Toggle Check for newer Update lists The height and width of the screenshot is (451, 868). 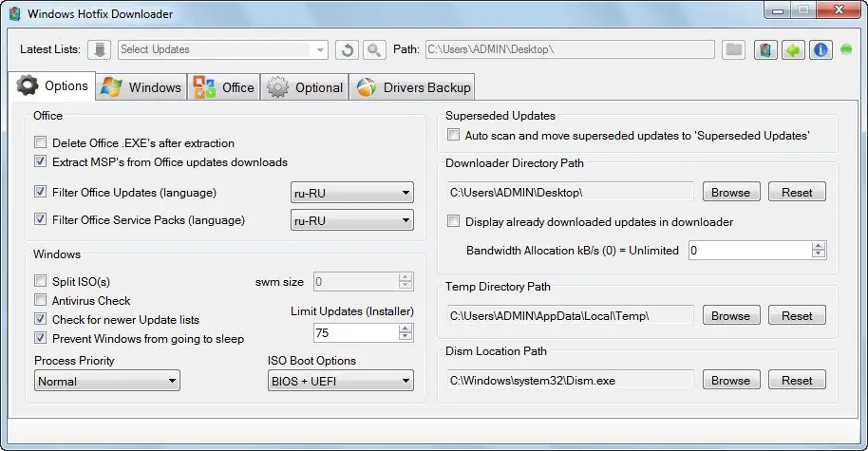pos(41,319)
